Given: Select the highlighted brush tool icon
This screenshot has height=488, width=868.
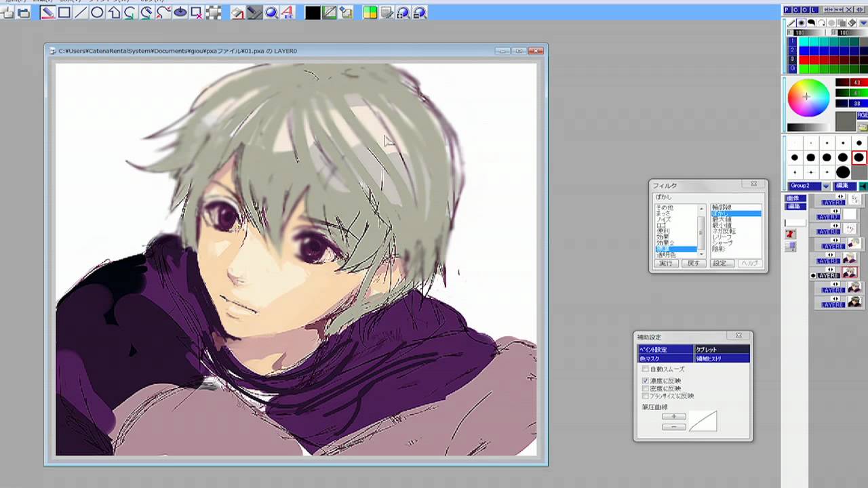Looking at the screenshot, I should click(254, 12).
